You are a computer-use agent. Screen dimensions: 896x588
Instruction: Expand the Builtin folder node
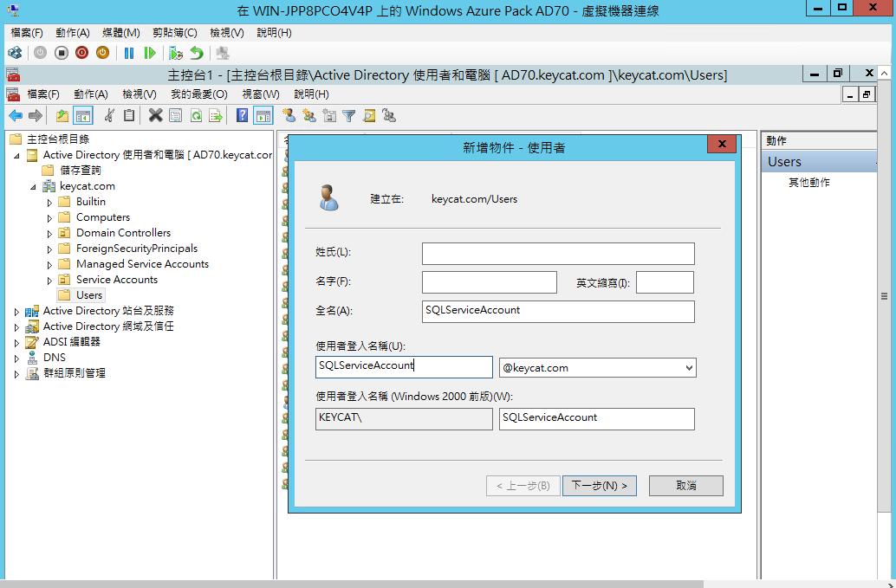[49, 202]
